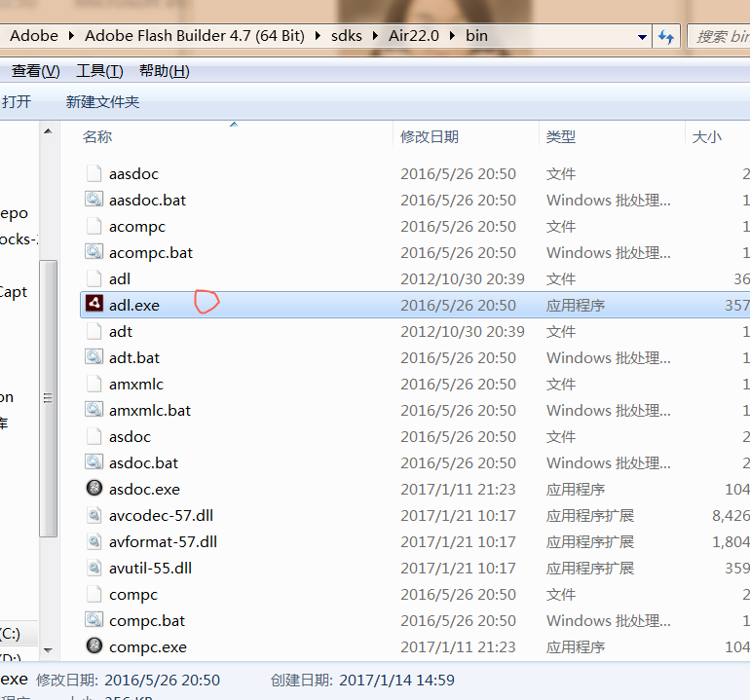Expand the arrow after Adobe Flash Builder 4.7
750x700 pixels.
click(x=318, y=36)
